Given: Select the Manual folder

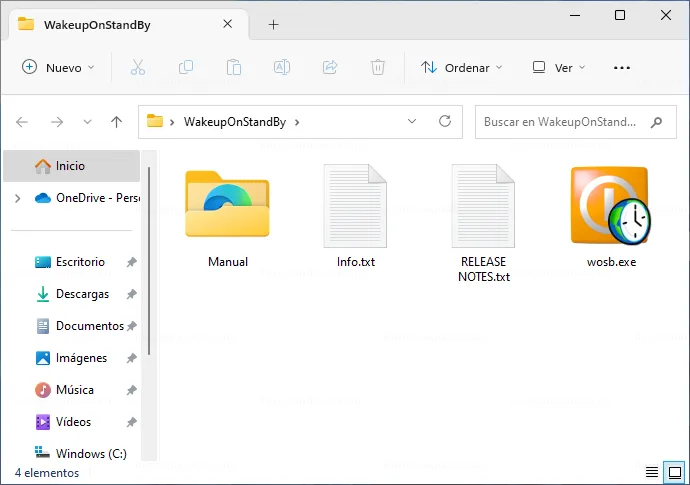Looking at the screenshot, I should click(x=228, y=218).
